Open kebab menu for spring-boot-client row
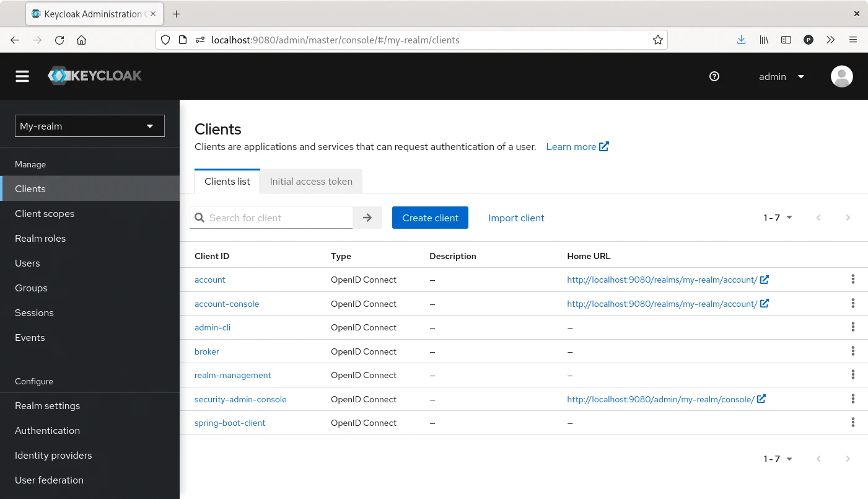 click(853, 423)
